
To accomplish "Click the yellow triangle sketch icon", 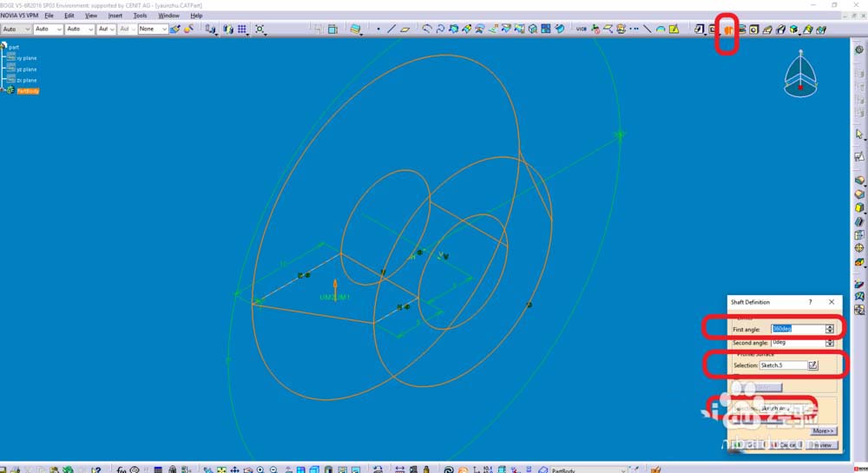I will click(x=674, y=29).
